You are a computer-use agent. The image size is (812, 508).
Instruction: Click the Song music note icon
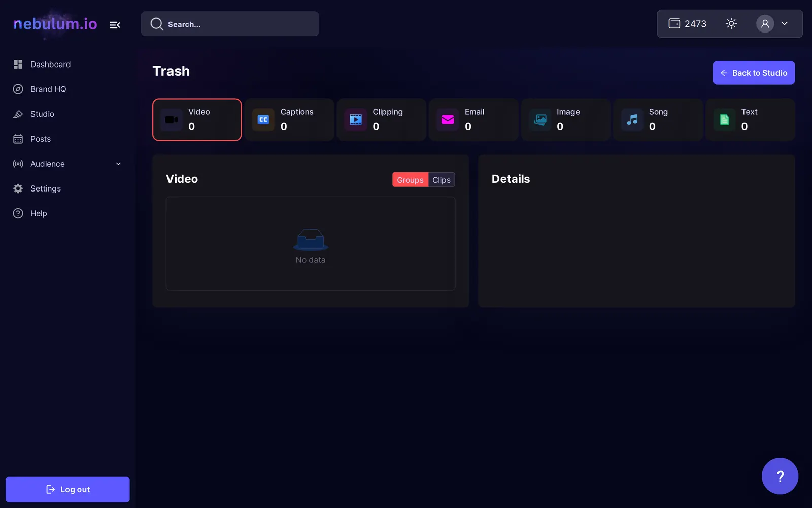point(632,120)
